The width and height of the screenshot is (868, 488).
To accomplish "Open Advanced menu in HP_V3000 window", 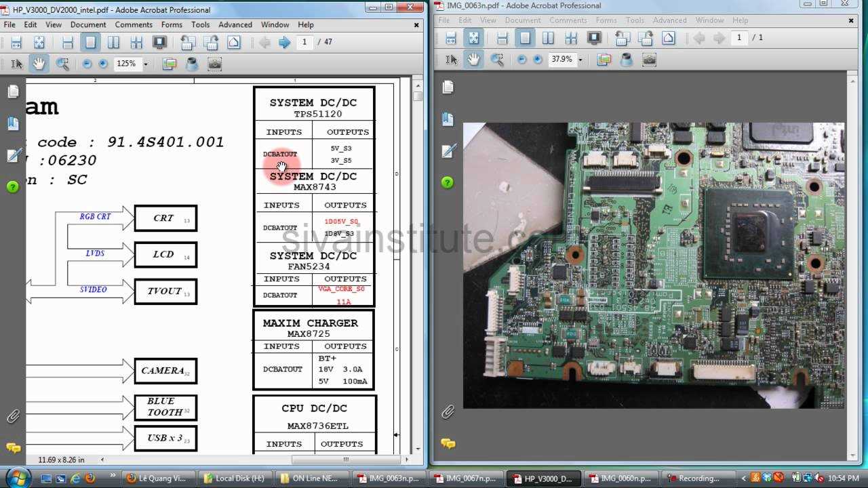I will tap(235, 24).
